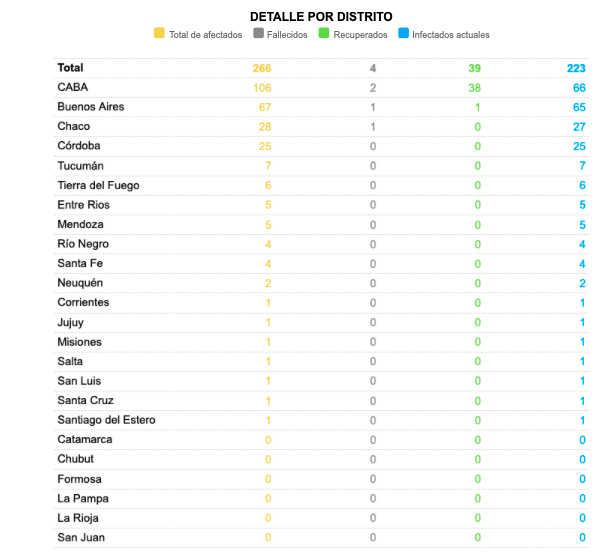Click the Tucumán district name
The image size is (612, 559).
click(x=81, y=166)
